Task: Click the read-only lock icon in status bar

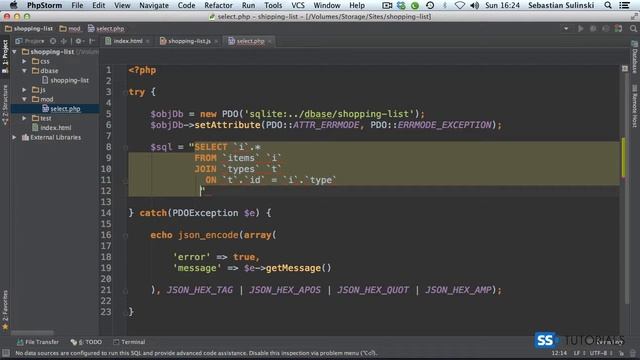Action: pyautogui.click(x=621, y=353)
